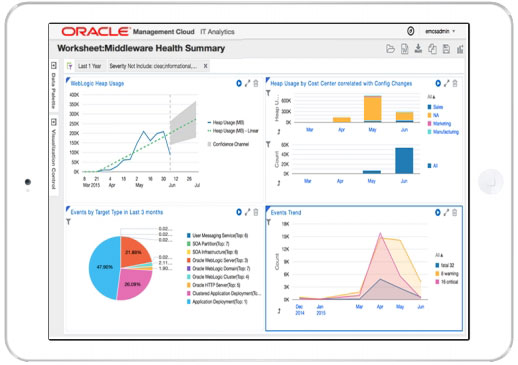Toggle the warning series in Events Trend legend
The image size is (518, 365).
447,274
